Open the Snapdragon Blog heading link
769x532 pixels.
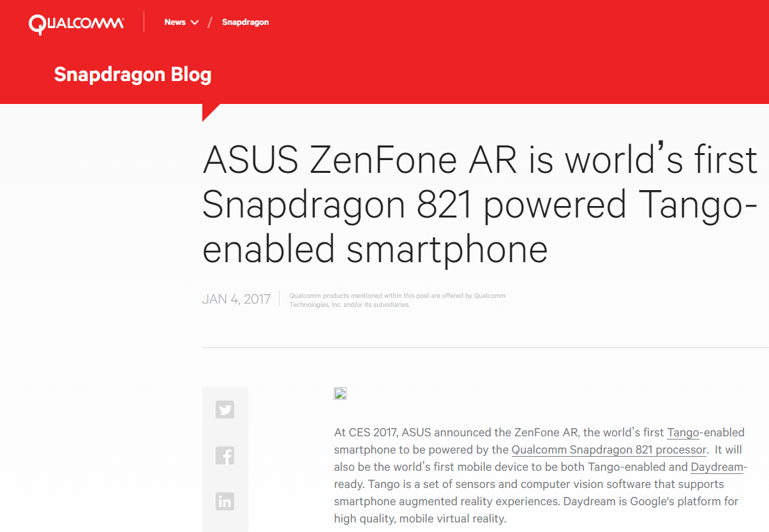pyautogui.click(x=133, y=75)
